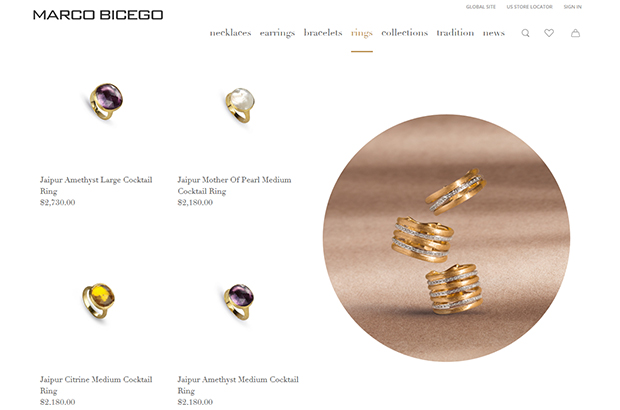
Task: Open Jaipur Citrine Medium Cocktail Ring title
Action: point(96,385)
